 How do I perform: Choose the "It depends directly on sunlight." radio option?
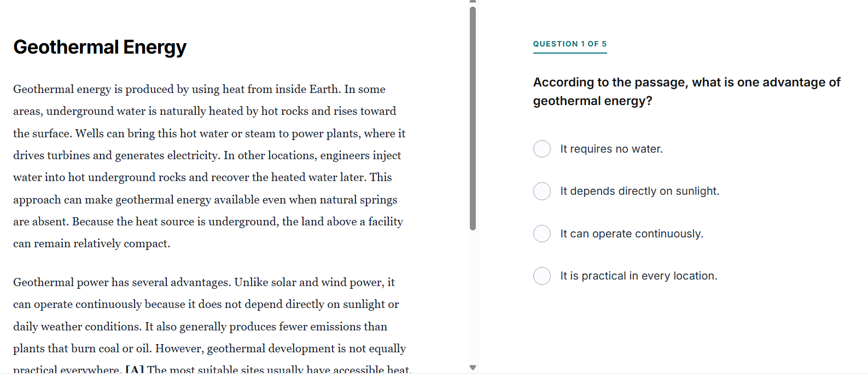542,191
